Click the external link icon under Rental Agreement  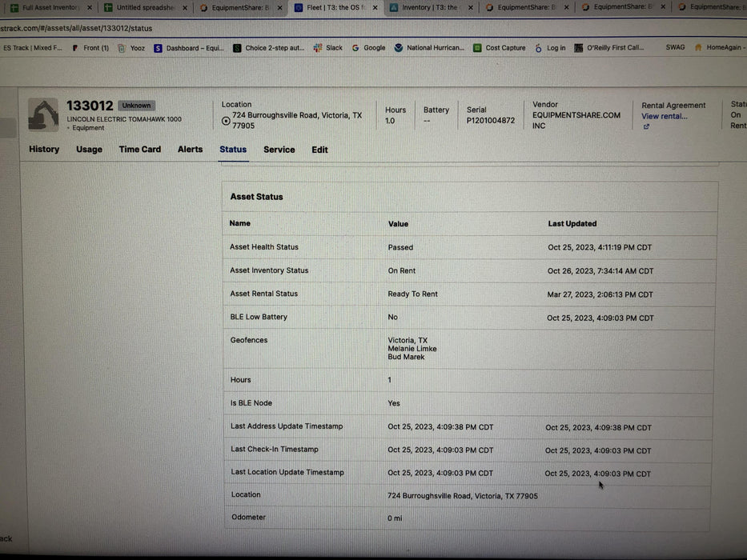pos(646,126)
